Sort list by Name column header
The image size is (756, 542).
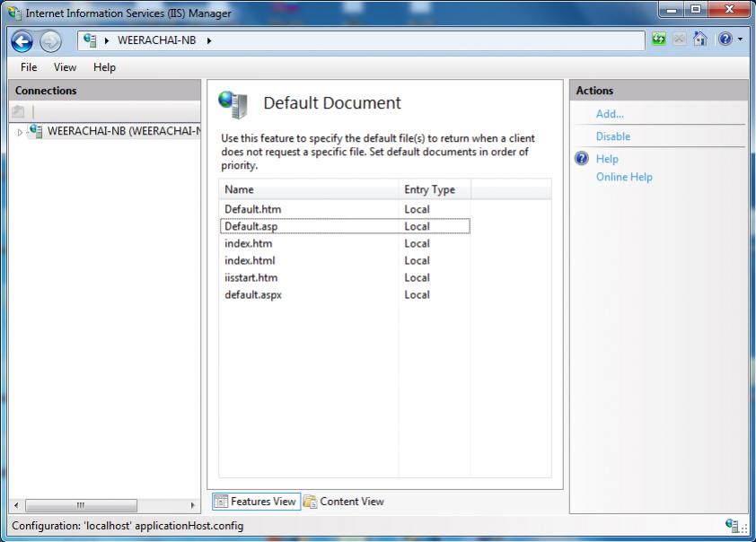309,189
